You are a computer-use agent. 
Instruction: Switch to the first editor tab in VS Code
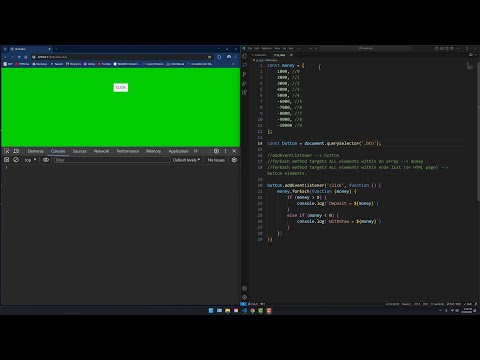click(x=260, y=55)
